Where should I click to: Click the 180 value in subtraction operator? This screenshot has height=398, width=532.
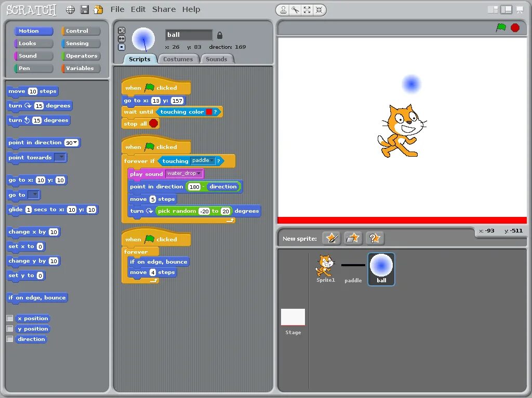point(194,187)
